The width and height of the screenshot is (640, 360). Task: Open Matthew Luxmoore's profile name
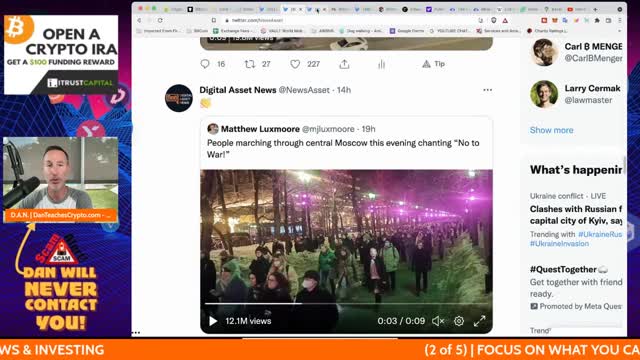click(260, 129)
